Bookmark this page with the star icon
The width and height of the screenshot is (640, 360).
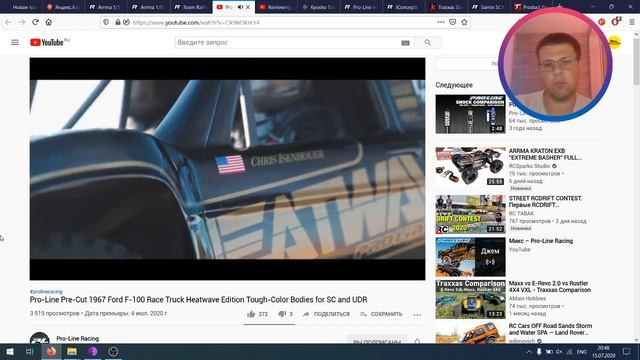click(464, 22)
